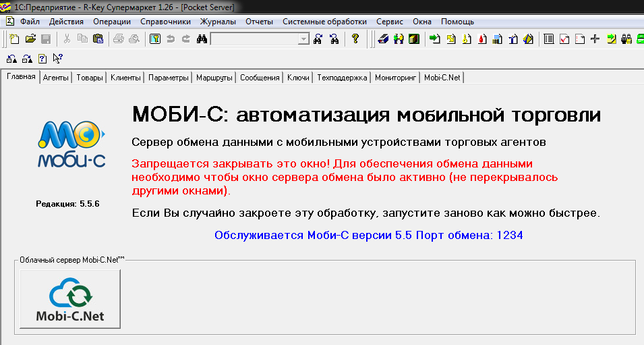Image resolution: width=644 pixels, height=345 pixels.
Task: Click the green stacked book icon
Action: tap(414, 39)
